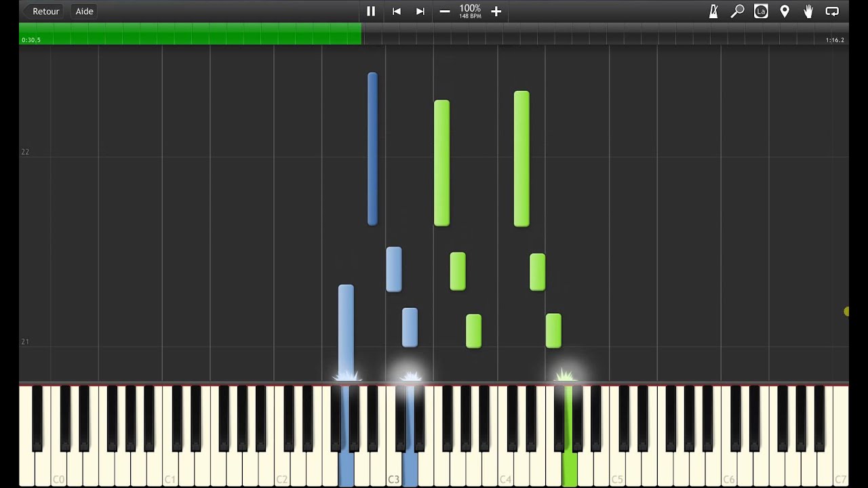Screen dimensions: 868x488
Task: Click the first tall green falling note
Action: pos(441,163)
